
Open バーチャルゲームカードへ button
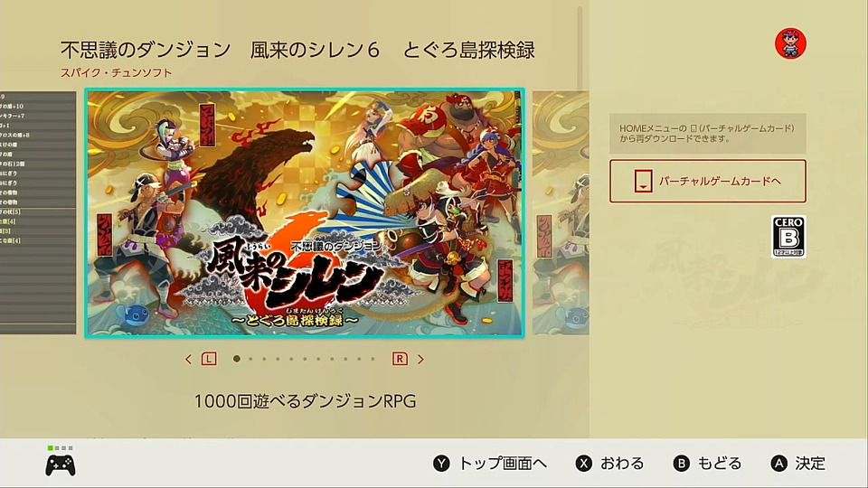(x=707, y=181)
